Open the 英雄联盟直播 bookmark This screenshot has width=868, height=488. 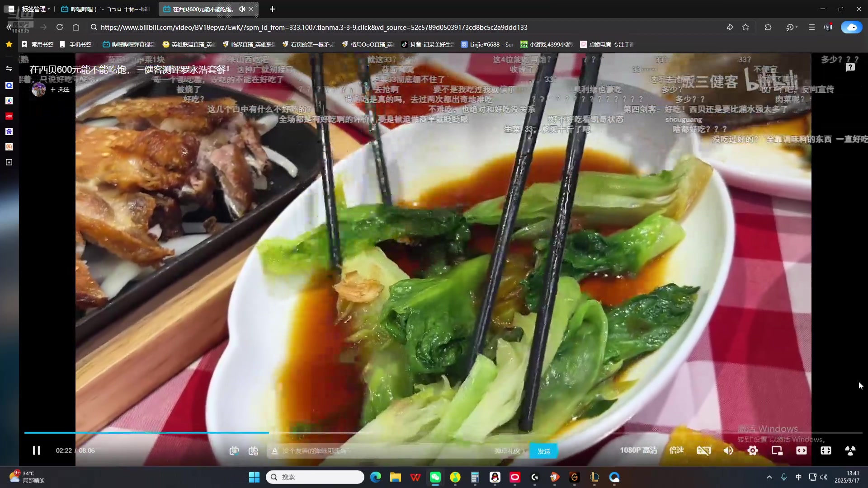point(189,44)
